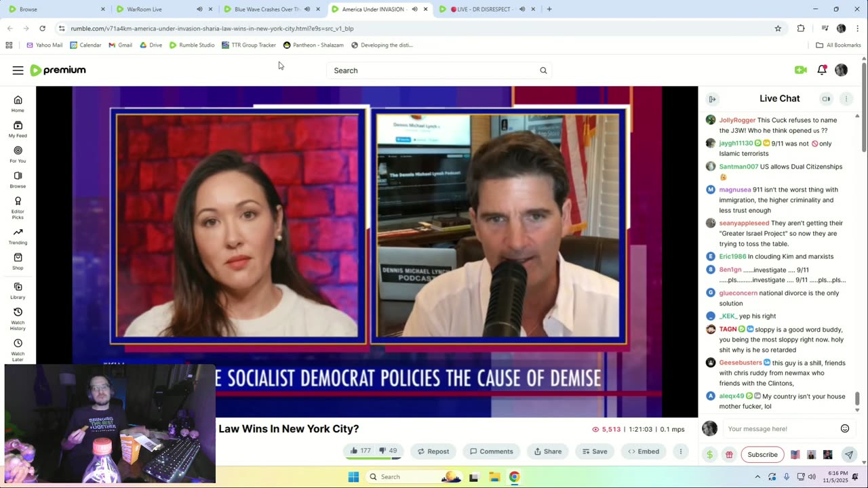Get the Embed code
868x488 pixels.
643,451
